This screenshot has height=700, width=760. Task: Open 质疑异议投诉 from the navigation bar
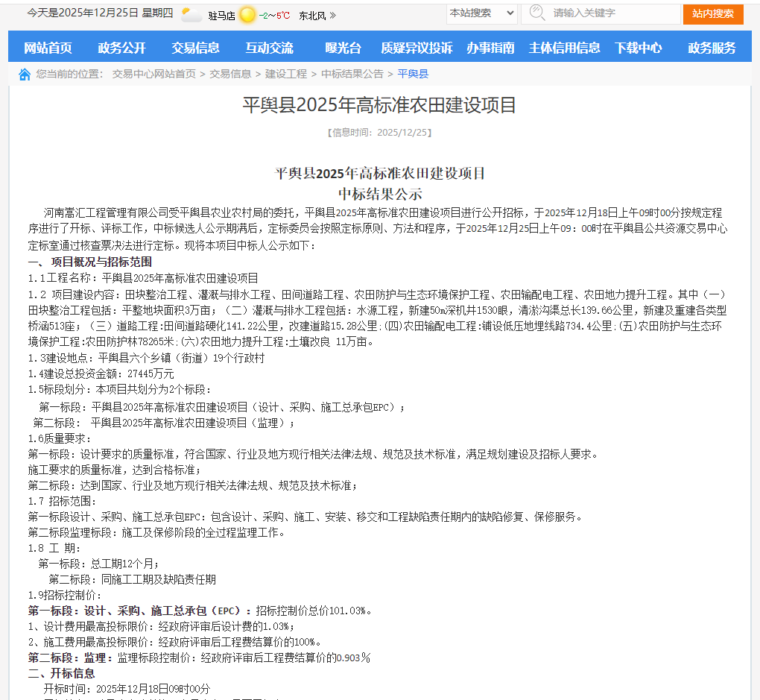pyautogui.click(x=417, y=48)
